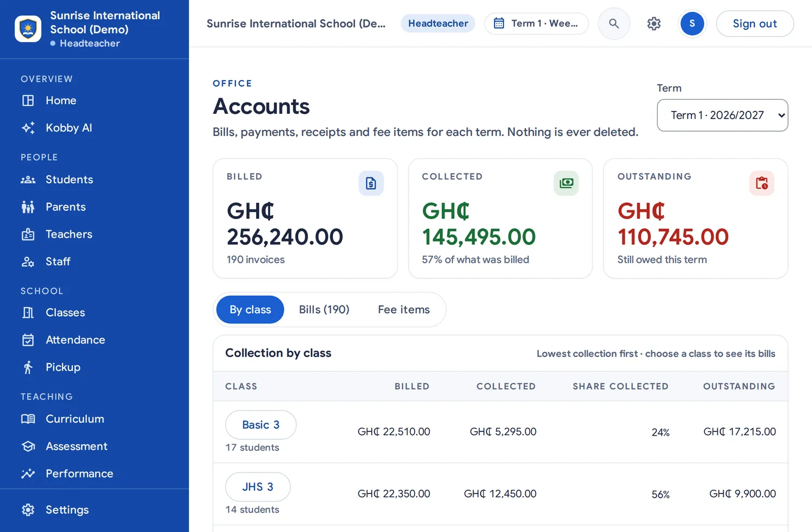Click the Sunrise International School crest logo
This screenshot has width=812, height=532.
coord(28,29)
